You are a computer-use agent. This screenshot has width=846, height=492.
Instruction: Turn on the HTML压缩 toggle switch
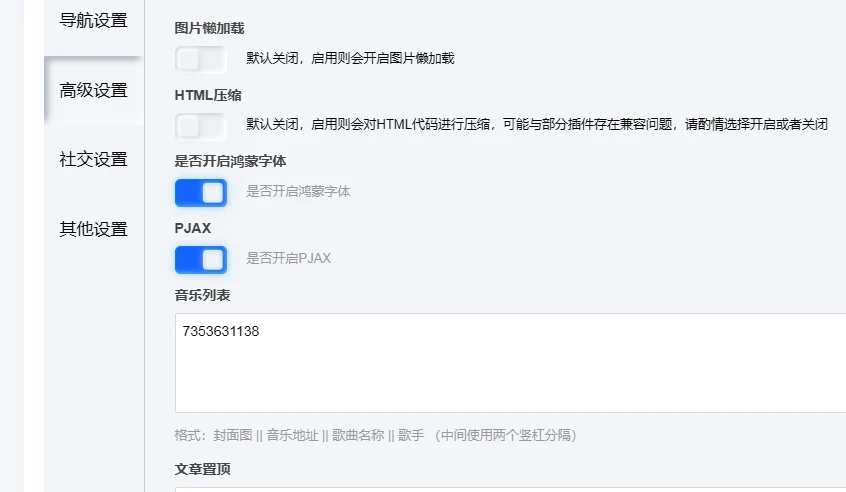tap(200, 126)
